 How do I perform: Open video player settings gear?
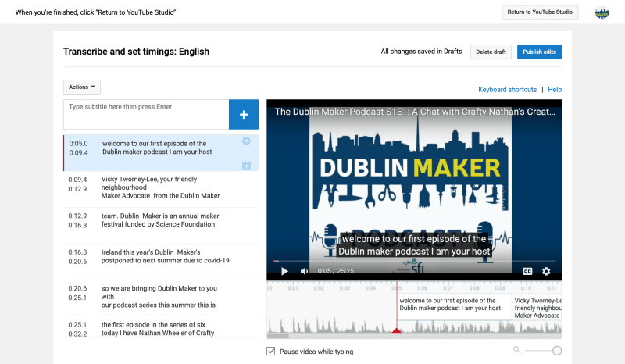click(x=546, y=271)
